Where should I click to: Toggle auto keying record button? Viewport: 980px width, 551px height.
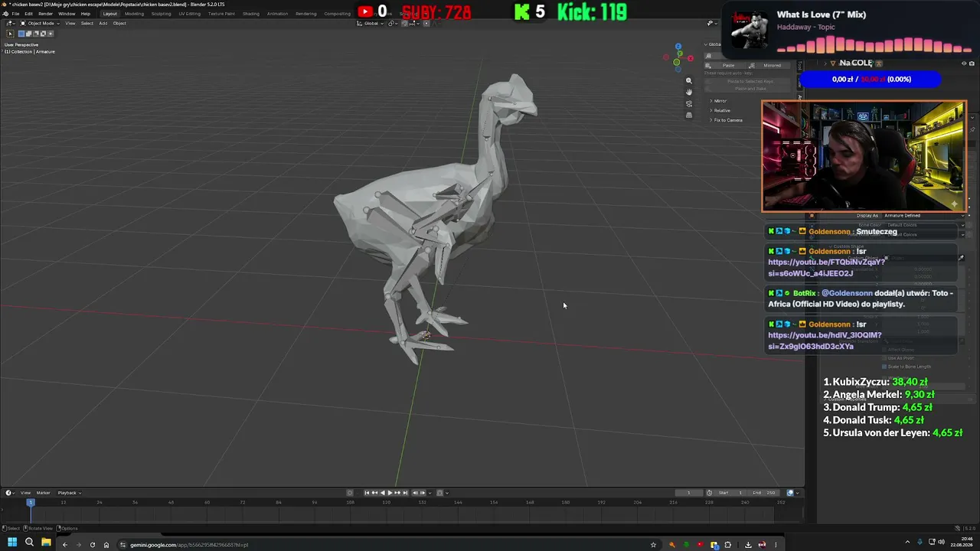[x=350, y=493]
